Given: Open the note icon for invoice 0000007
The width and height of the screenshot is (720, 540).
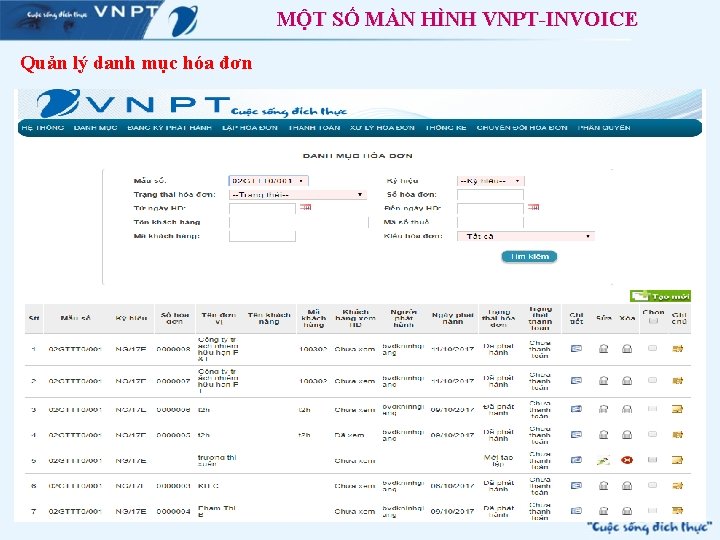Looking at the screenshot, I should (678, 381).
